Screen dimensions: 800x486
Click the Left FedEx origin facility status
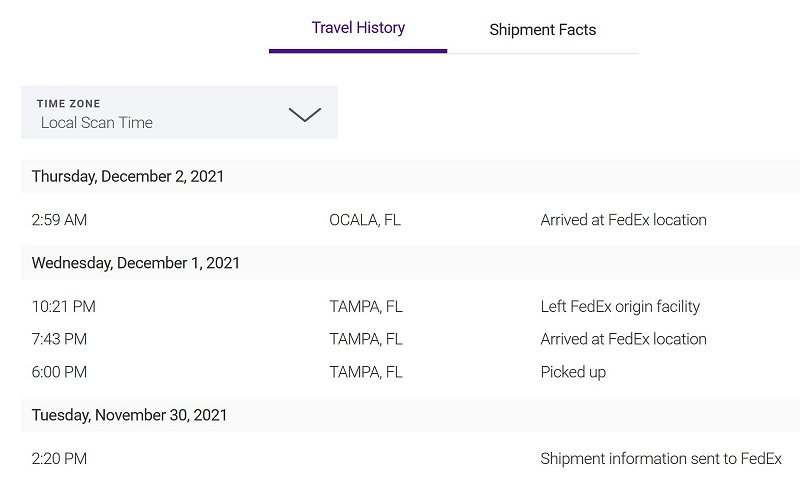coord(620,306)
